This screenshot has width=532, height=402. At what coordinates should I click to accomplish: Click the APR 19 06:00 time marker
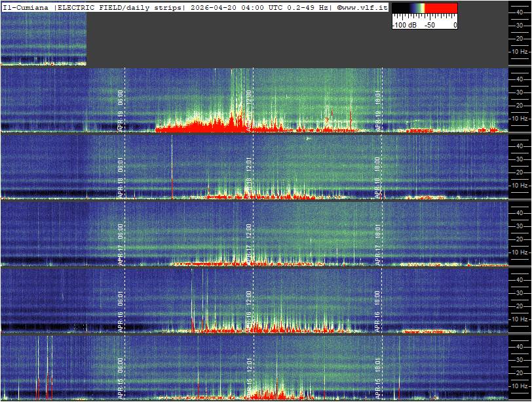click(x=121, y=111)
